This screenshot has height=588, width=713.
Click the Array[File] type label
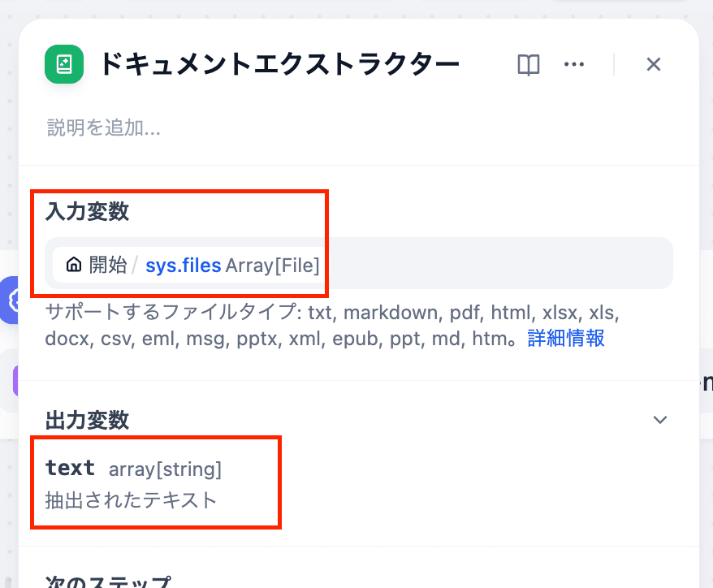tap(272, 265)
